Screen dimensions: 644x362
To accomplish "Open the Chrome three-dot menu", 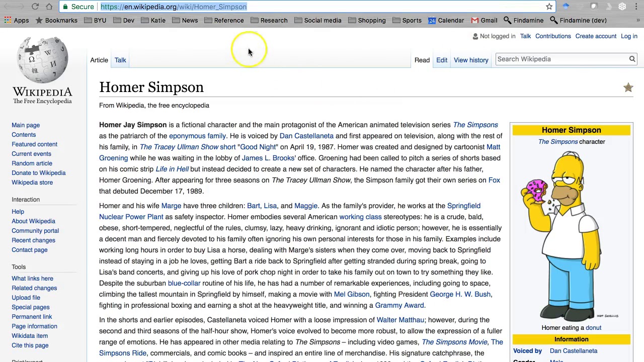I will pyautogui.click(x=636, y=7).
